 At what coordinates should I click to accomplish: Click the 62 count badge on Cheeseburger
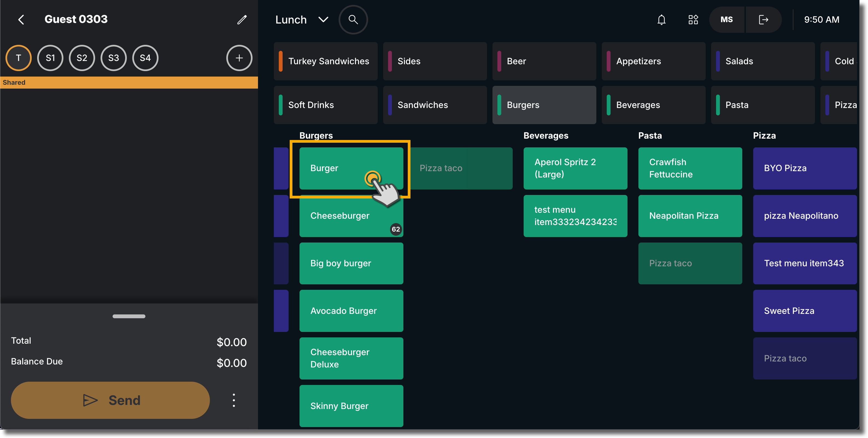(x=395, y=229)
